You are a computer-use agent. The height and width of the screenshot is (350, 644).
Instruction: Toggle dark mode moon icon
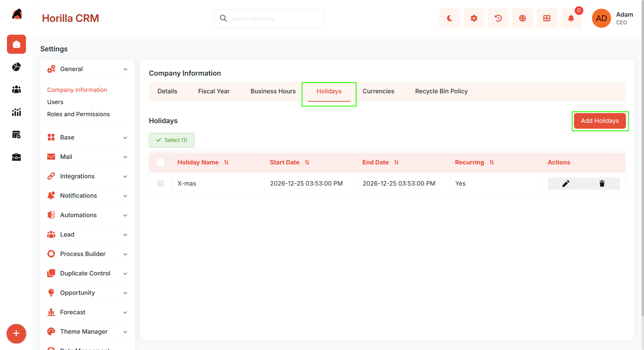tap(450, 18)
